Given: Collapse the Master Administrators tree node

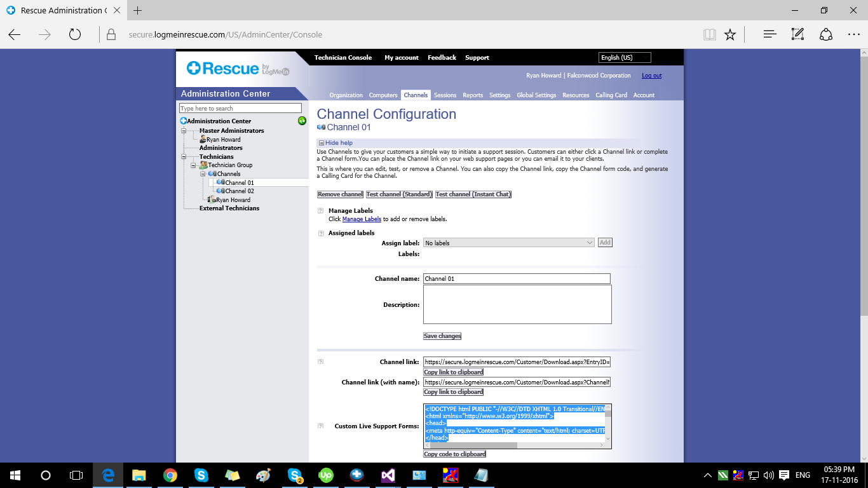Looking at the screenshot, I should [x=184, y=131].
